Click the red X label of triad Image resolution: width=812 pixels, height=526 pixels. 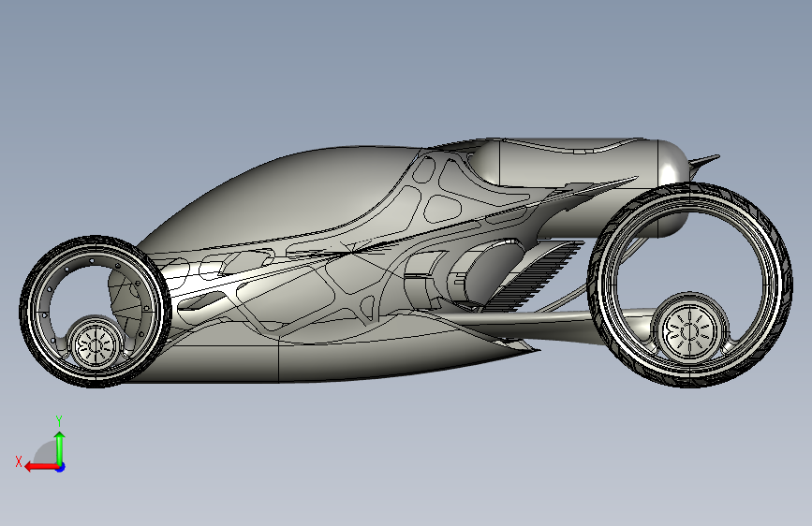click(x=19, y=461)
